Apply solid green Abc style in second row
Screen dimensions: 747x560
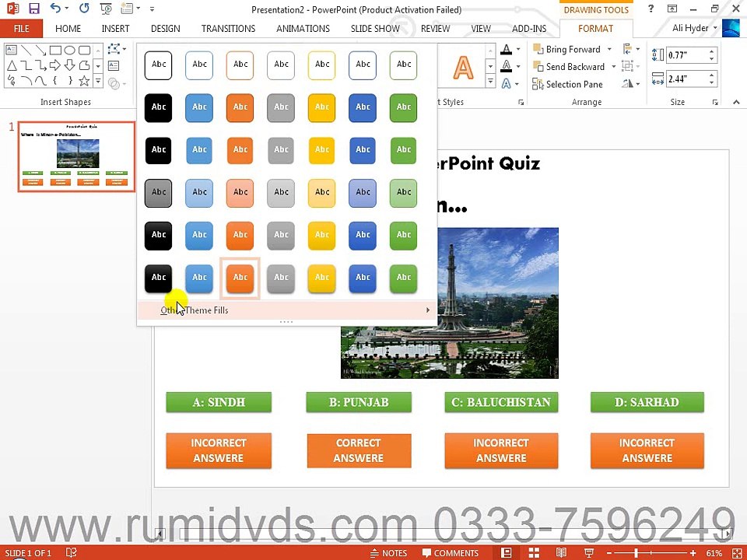tap(404, 107)
